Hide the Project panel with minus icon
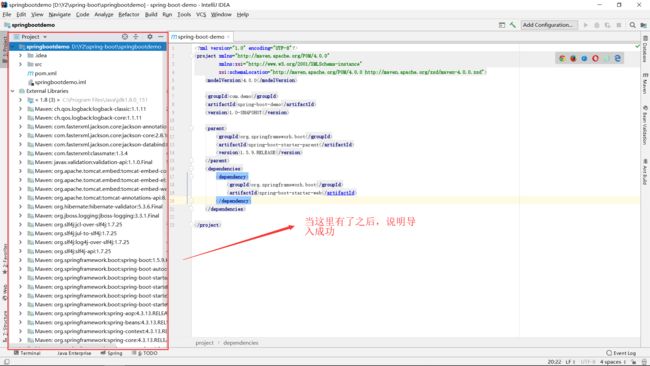This screenshot has width=650, height=366. coord(160,36)
